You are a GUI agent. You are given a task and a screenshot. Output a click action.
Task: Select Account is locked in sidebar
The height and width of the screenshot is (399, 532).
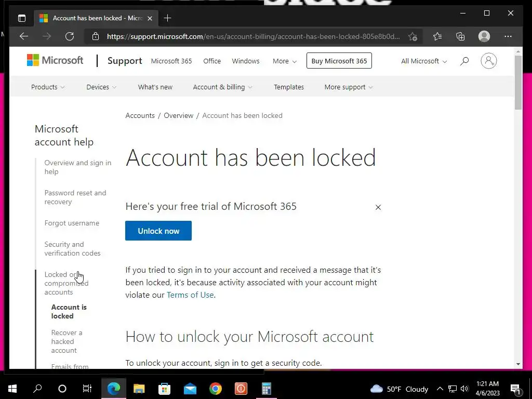tap(69, 312)
